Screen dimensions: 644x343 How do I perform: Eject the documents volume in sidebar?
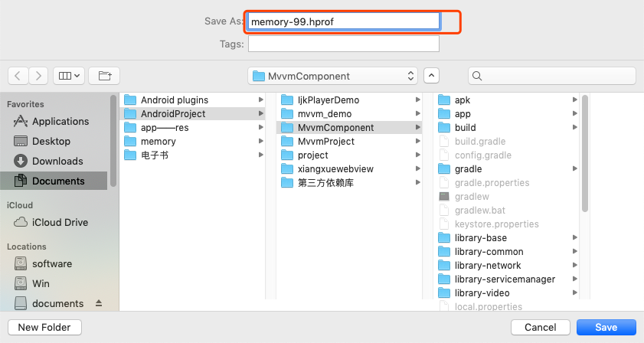[99, 303]
